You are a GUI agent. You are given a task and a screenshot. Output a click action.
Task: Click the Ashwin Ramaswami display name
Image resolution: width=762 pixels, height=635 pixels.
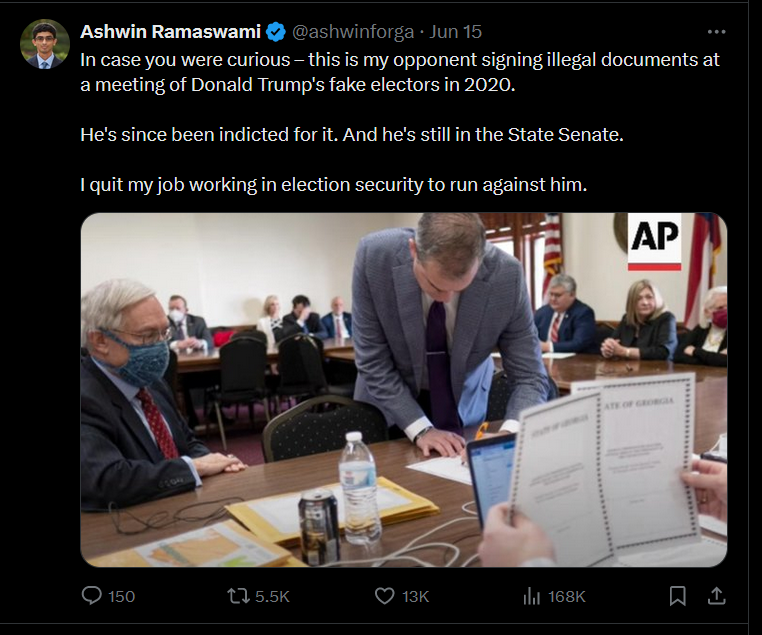click(171, 31)
